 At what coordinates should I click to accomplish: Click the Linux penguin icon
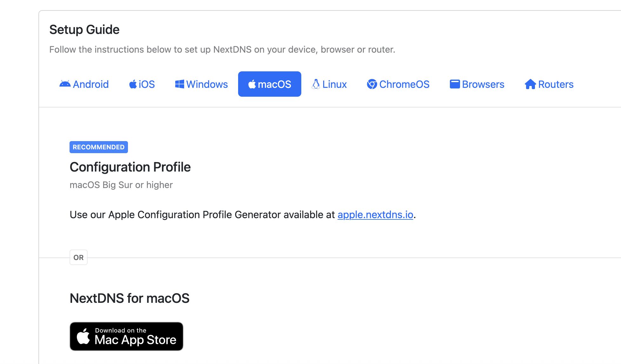(x=316, y=84)
